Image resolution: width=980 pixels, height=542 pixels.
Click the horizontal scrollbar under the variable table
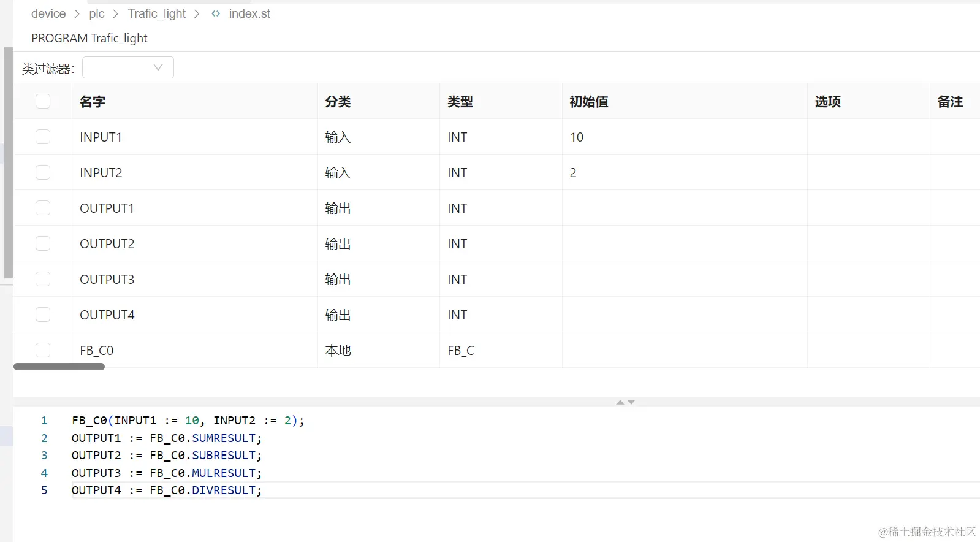(x=59, y=366)
